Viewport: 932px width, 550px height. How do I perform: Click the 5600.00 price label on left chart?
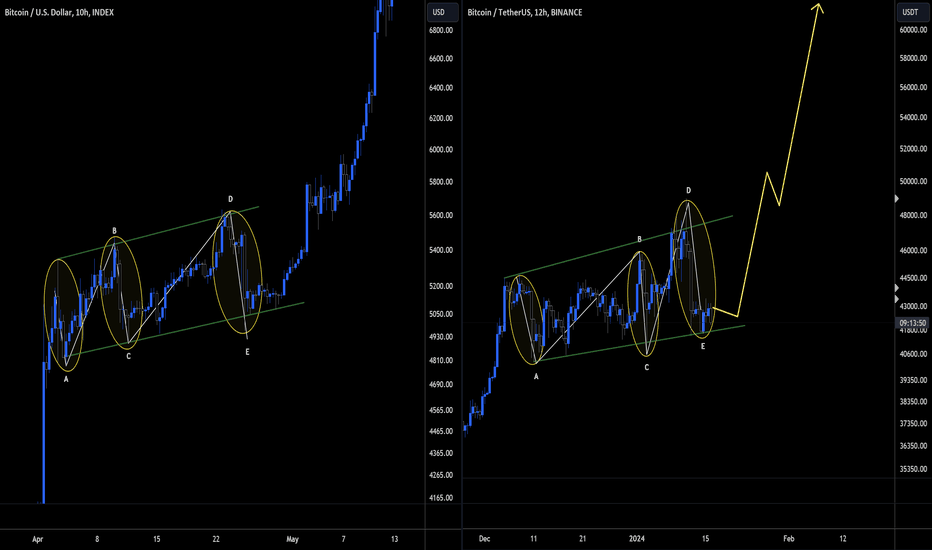coord(441,216)
